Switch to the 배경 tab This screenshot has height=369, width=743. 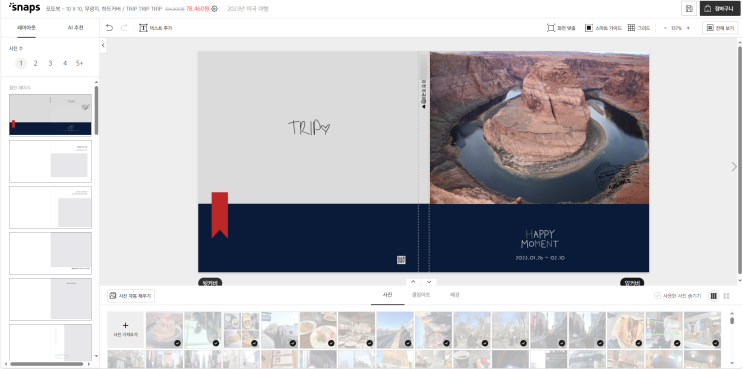click(x=454, y=295)
